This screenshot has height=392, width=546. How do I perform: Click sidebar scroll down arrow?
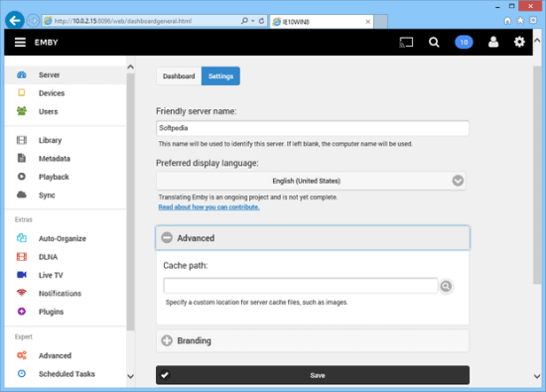[131, 376]
